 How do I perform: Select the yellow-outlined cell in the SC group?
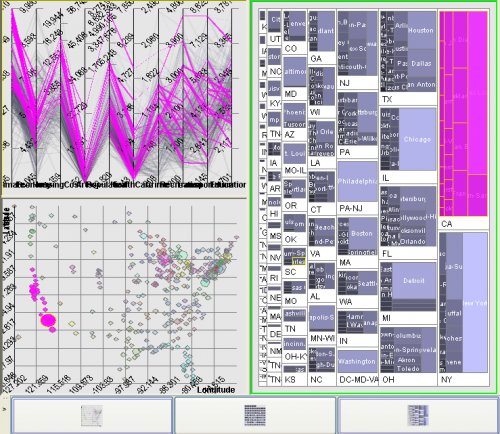click(298, 261)
